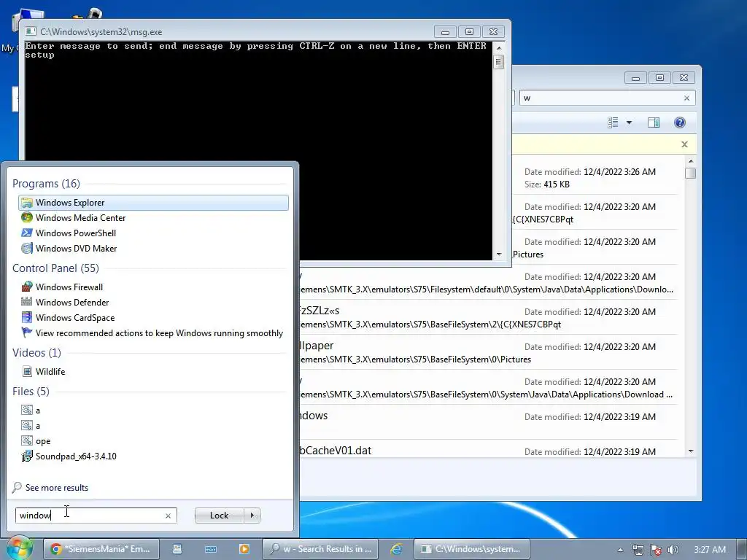Viewport: 747px width, 560px height.
Task: Switch to C:\Windows\system msg.exe taskbar button
Action: [x=472, y=549]
